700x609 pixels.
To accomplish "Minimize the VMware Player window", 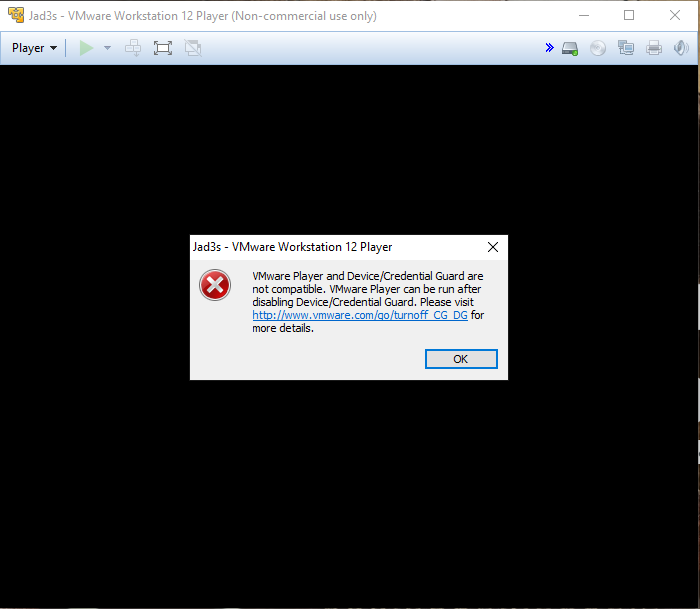I will (584, 15).
